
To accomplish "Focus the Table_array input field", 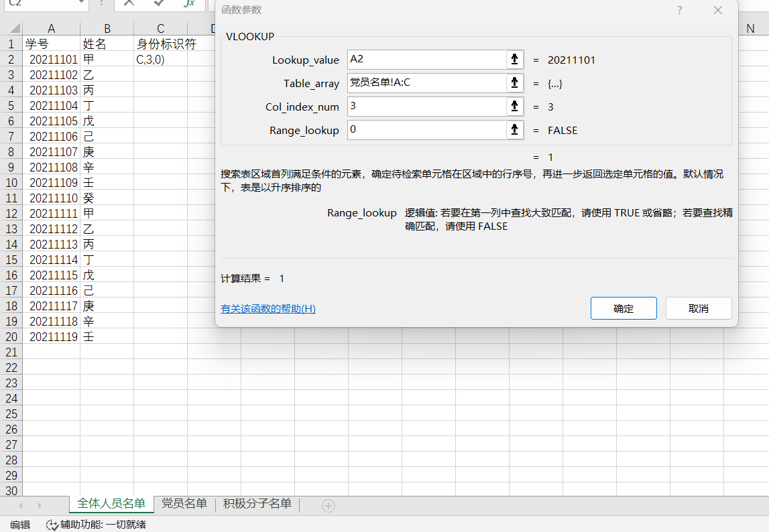I will (x=426, y=83).
